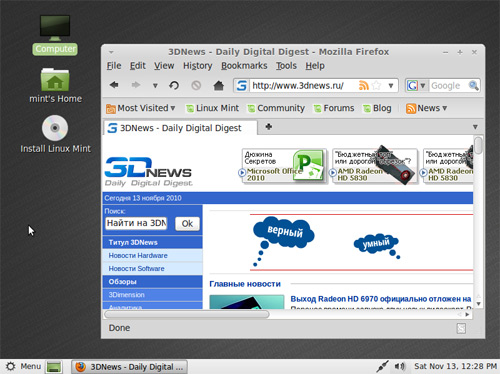Open the Edit menu

coord(138,66)
